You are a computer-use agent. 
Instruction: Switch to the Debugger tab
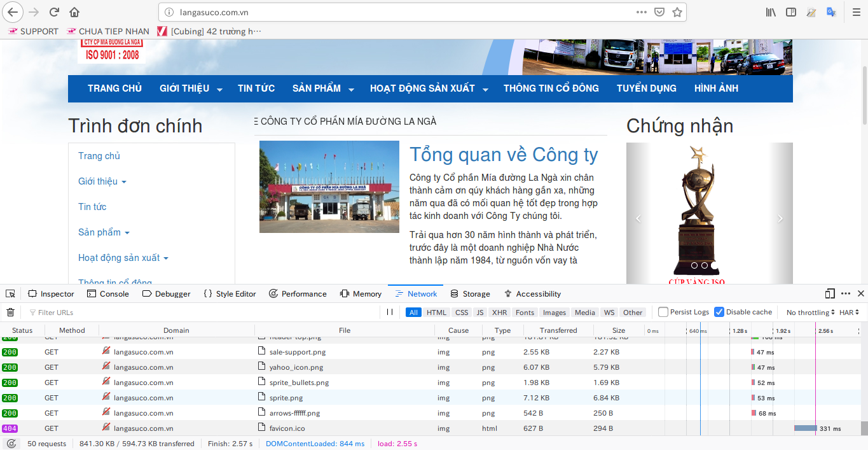pyautogui.click(x=166, y=293)
